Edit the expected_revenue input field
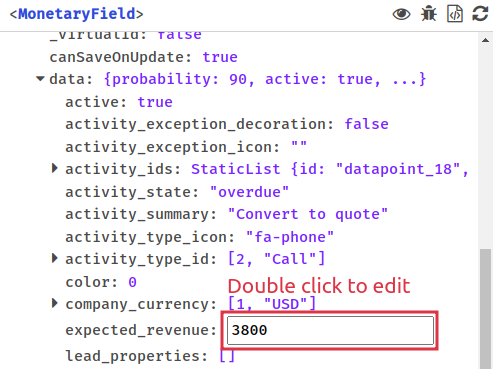Screen dimensions: 493x369 tap(330, 330)
